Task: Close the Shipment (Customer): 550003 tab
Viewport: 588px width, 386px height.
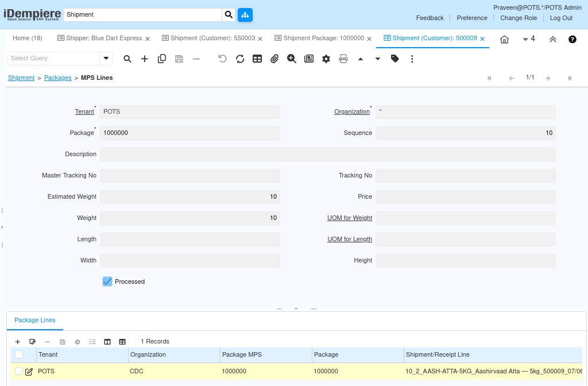Action: tap(260, 39)
